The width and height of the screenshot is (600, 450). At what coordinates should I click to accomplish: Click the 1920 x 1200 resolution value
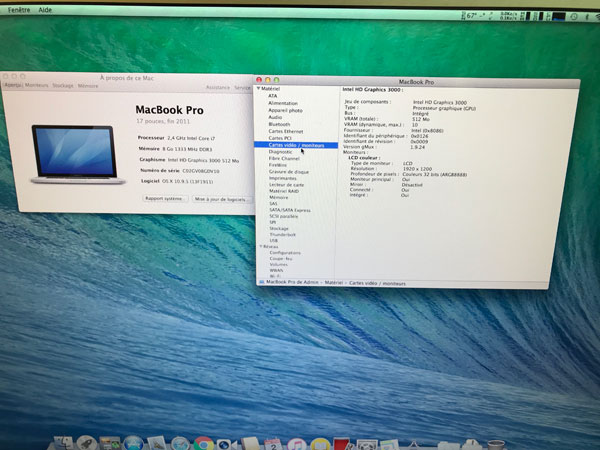tap(417, 169)
